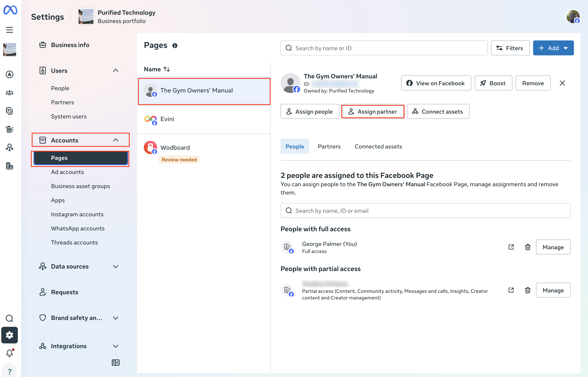
Task: Open WhatsApp accounts
Action: point(78,228)
